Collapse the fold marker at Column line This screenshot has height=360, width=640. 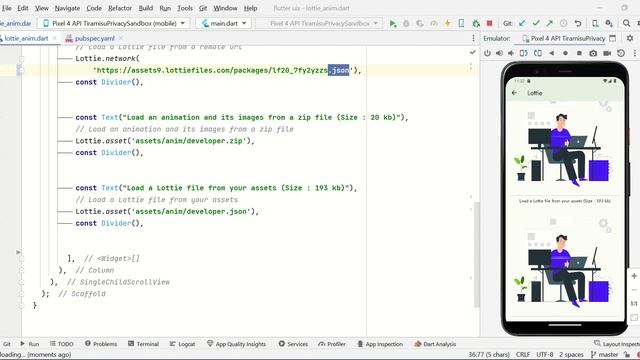(22, 270)
